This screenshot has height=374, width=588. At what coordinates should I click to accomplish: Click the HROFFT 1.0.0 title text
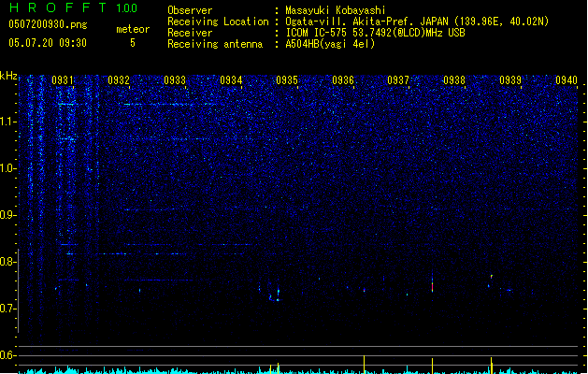[74, 7]
